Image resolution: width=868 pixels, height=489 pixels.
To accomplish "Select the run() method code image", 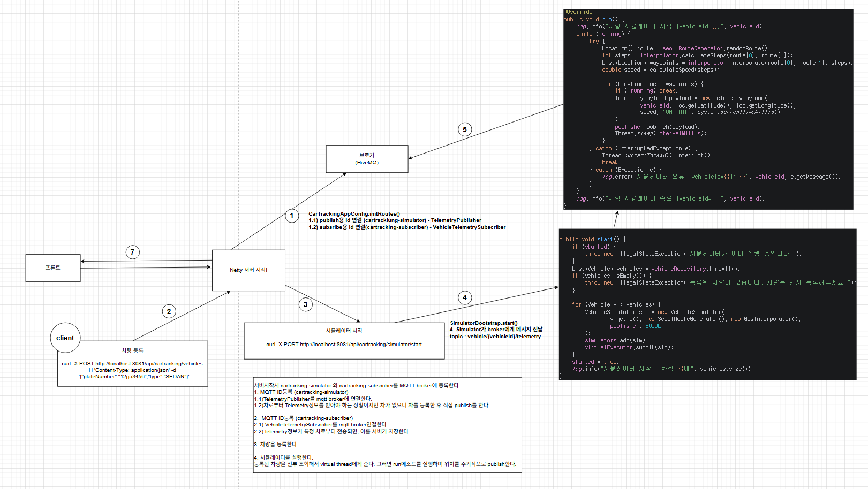I will tap(708, 109).
